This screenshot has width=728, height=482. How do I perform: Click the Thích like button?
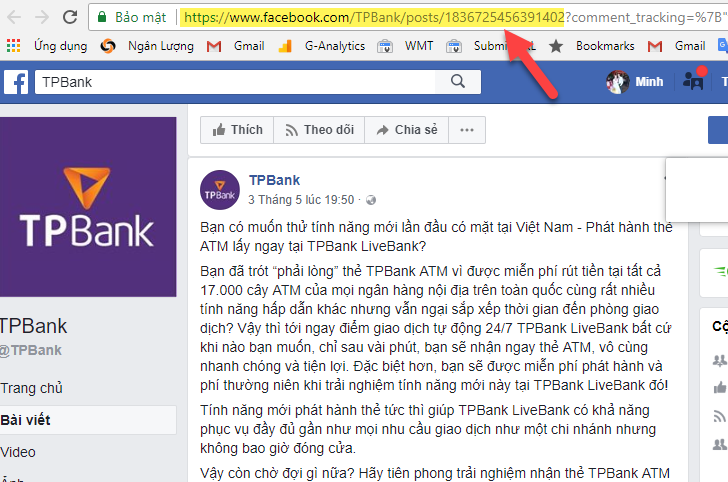(237, 130)
